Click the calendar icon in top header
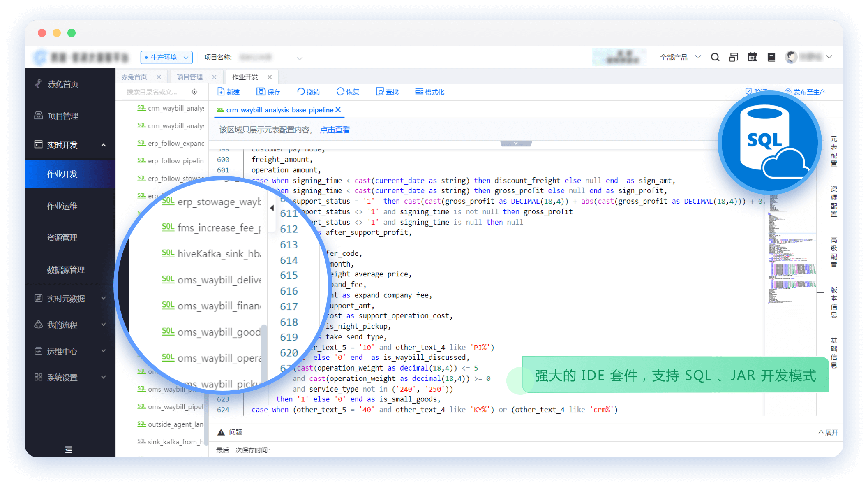This screenshot has width=868, height=487. (753, 57)
